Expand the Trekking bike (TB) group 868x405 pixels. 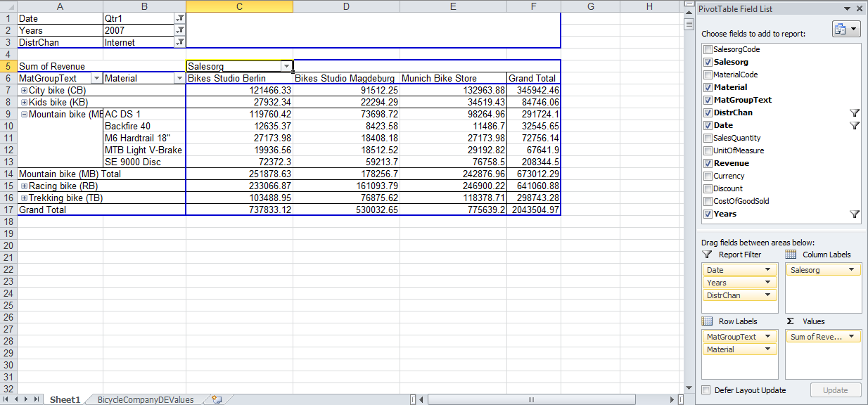[x=24, y=198]
